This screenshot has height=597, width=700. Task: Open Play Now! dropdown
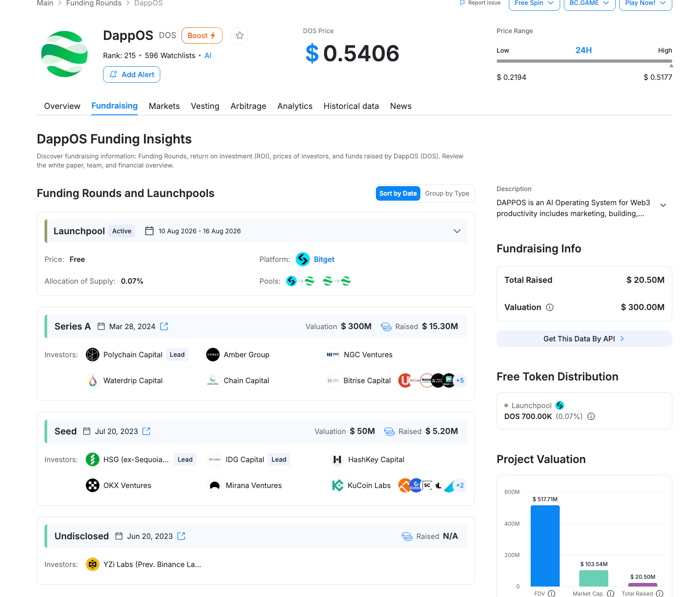646,4
